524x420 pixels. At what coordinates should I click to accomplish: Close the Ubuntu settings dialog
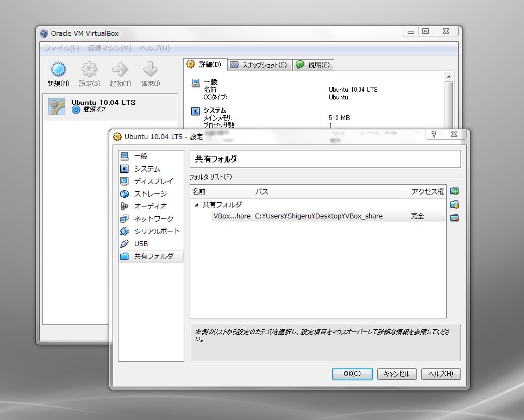coord(454,134)
